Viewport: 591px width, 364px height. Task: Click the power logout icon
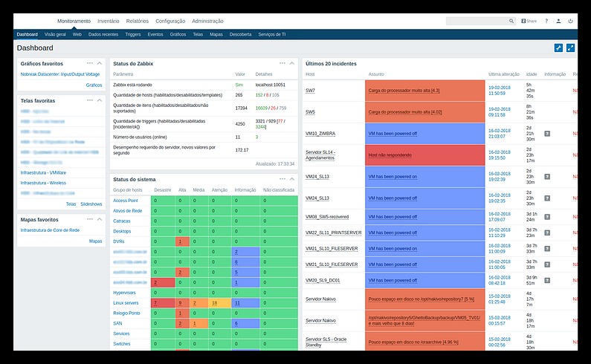570,22
